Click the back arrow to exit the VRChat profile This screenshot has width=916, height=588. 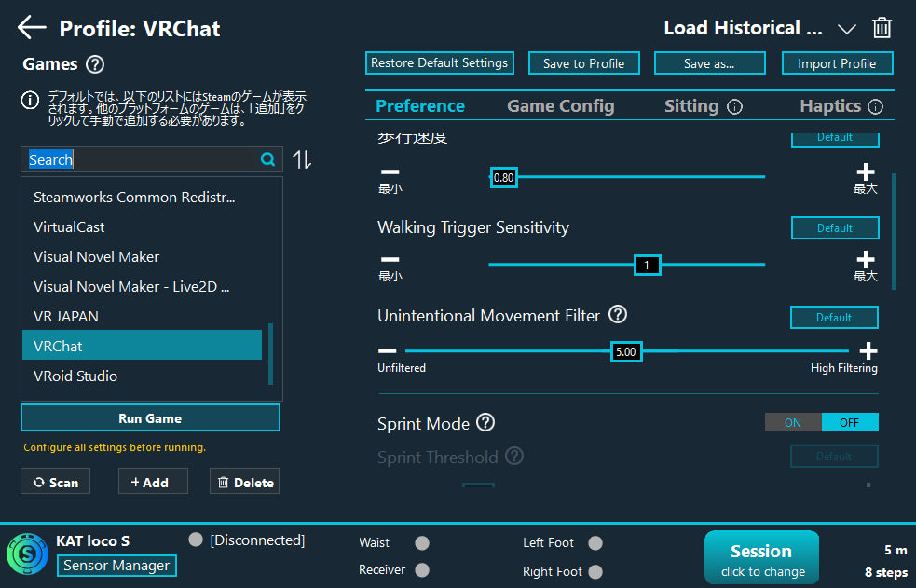[31, 27]
